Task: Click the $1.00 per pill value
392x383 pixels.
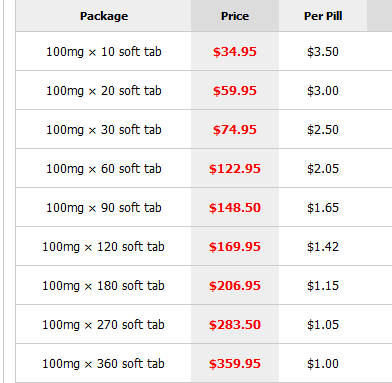Action: coord(323,364)
